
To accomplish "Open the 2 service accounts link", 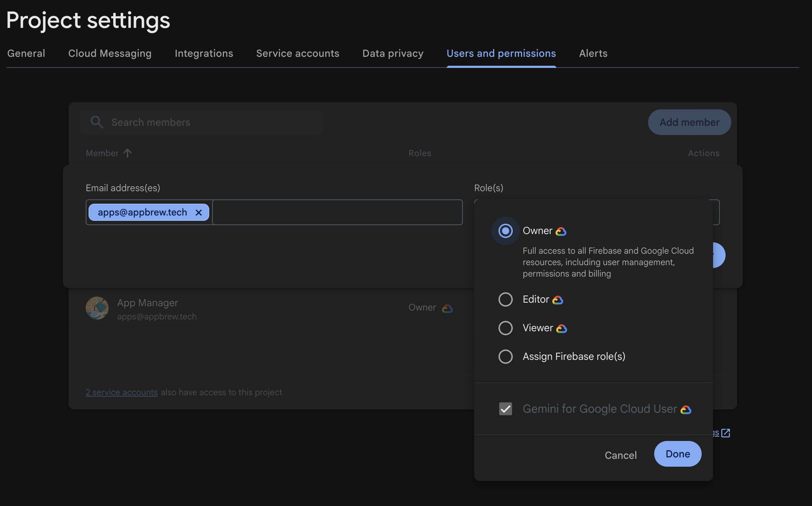I will [121, 392].
